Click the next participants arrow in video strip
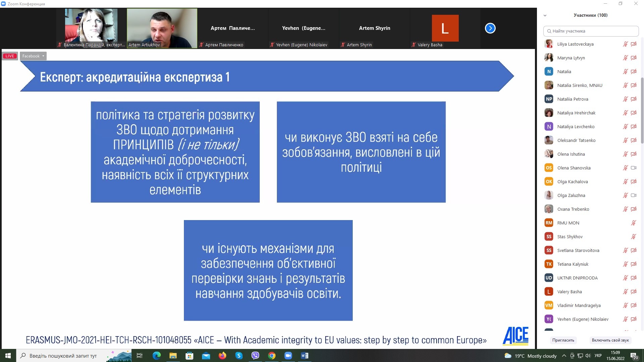Image resolution: width=644 pixels, height=362 pixels. pos(490,28)
